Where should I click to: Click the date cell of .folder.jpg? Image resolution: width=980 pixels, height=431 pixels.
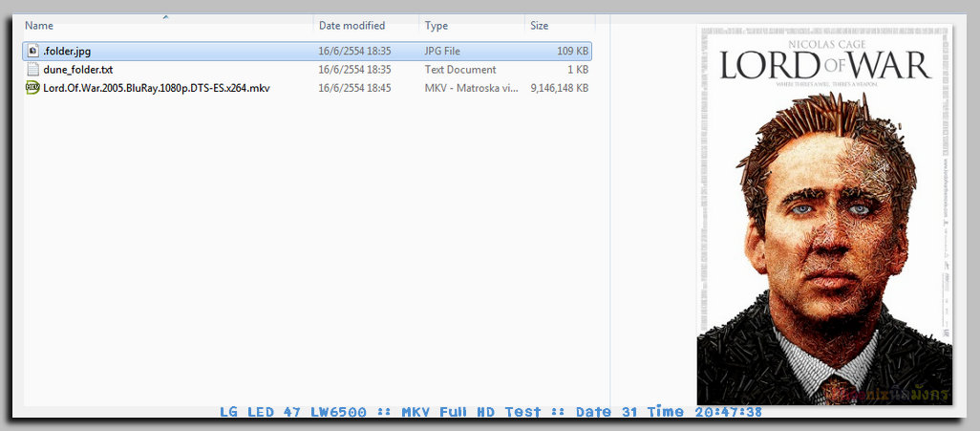pyautogui.click(x=355, y=52)
